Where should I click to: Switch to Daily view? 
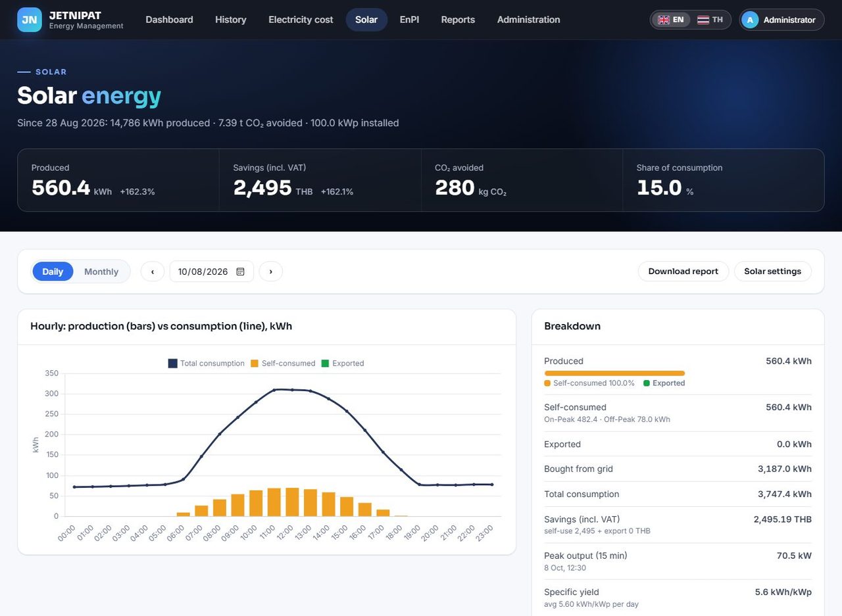click(x=53, y=272)
